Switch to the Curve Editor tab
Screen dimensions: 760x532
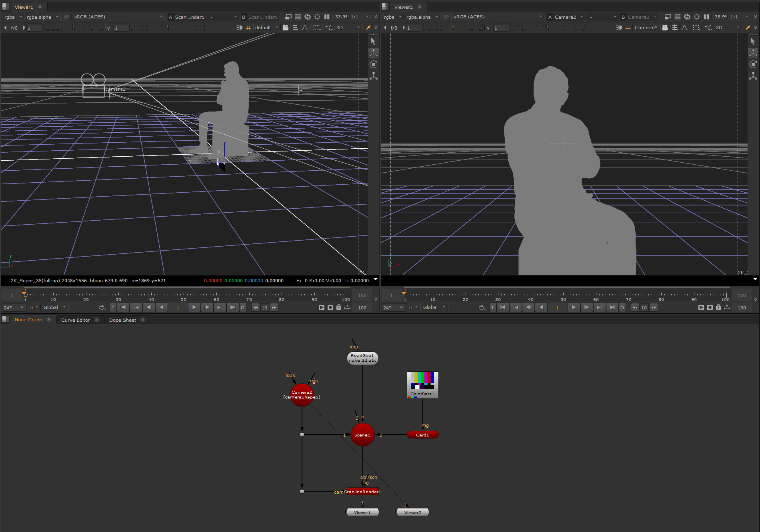click(x=76, y=320)
